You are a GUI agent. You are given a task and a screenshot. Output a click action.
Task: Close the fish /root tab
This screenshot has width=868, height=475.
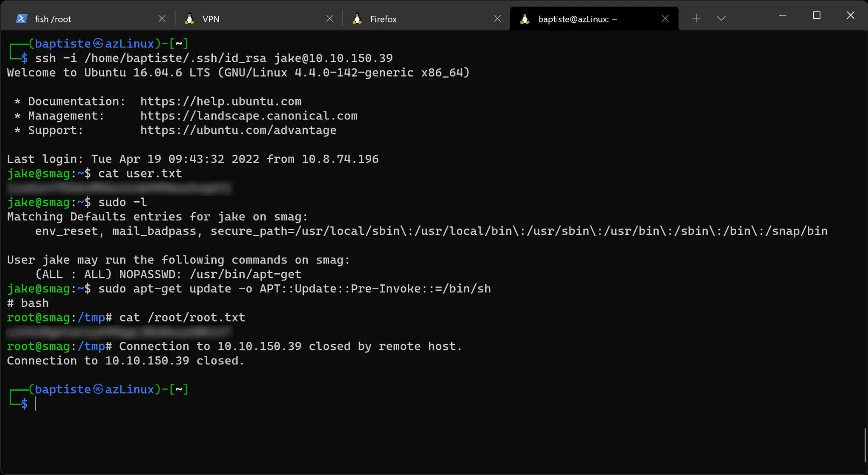[162, 19]
